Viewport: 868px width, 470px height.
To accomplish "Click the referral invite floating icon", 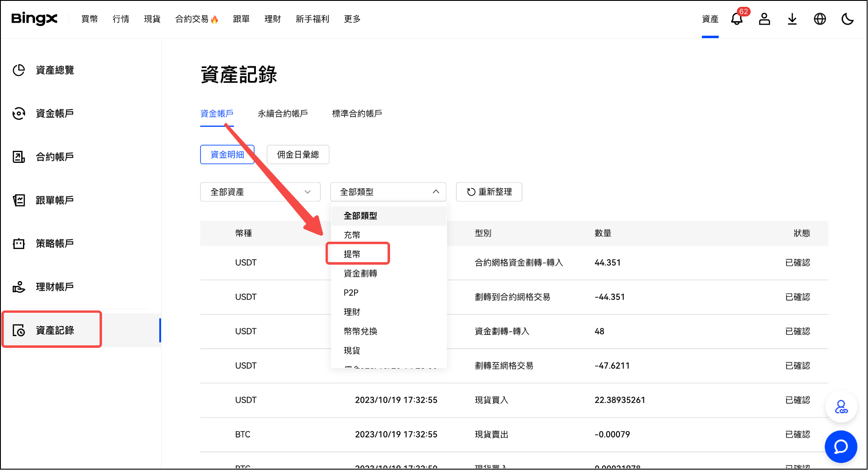I will pos(841,407).
